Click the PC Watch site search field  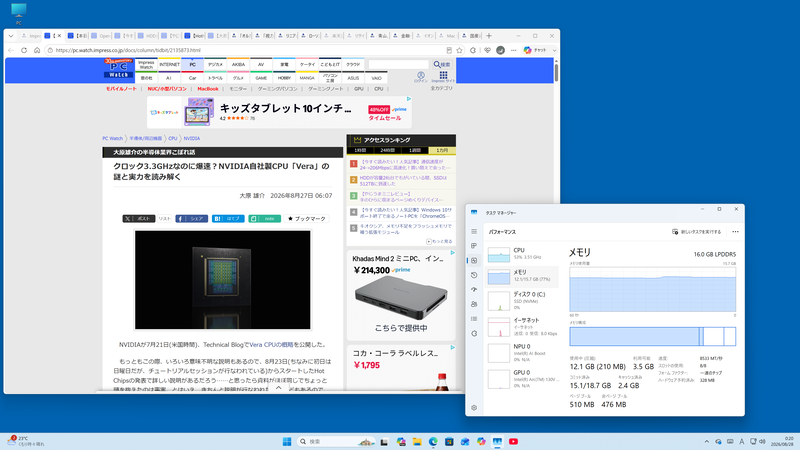pos(398,64)
